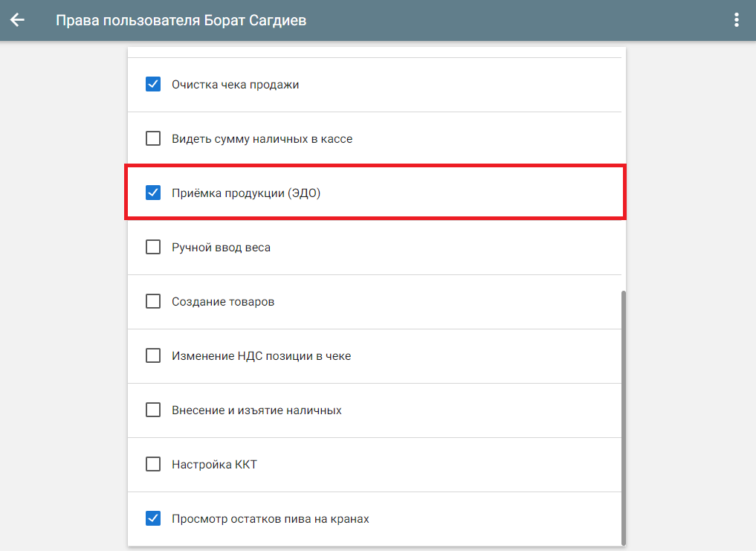Check the 'Настройка ККТ' checkbox
756x551 pixels.
(153, 464)
